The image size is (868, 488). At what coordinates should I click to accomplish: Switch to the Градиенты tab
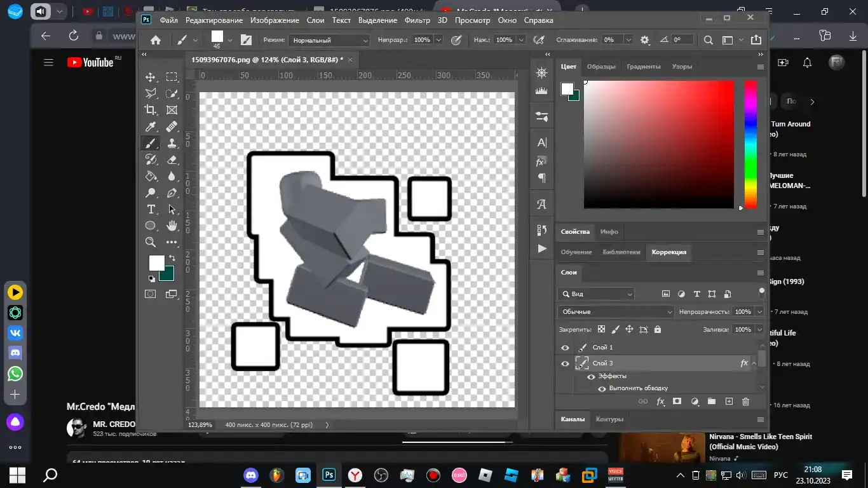[x=644, y=67]
